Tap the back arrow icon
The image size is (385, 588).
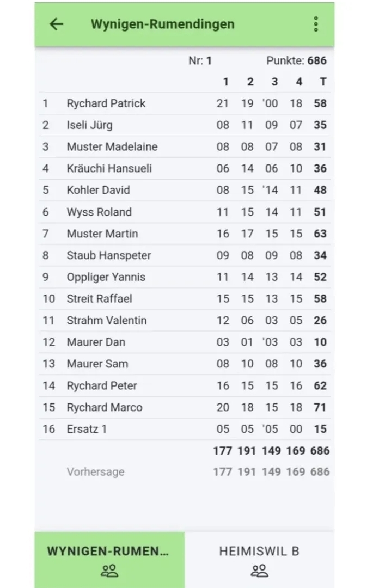point(57,24)
